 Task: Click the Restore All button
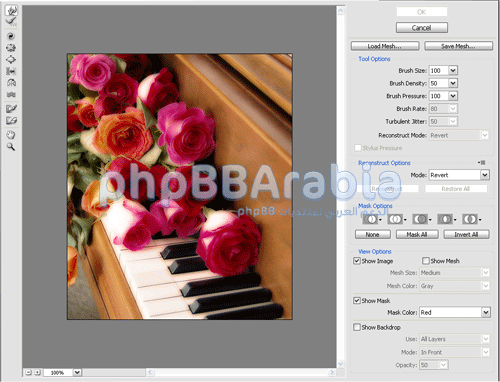click(456, 189)
